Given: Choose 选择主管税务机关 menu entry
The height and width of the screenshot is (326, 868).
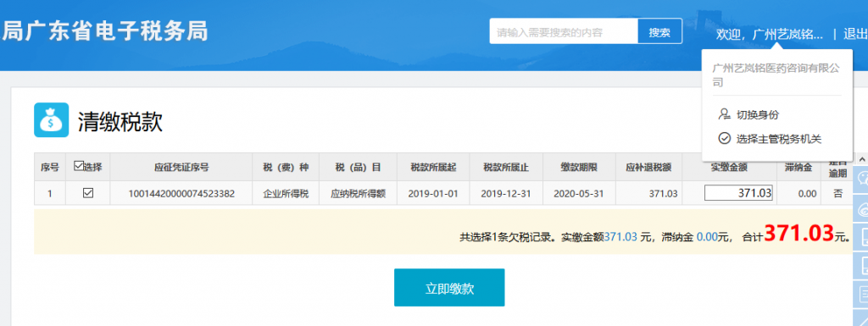Looking at the screenshot, I should [779, 139].
